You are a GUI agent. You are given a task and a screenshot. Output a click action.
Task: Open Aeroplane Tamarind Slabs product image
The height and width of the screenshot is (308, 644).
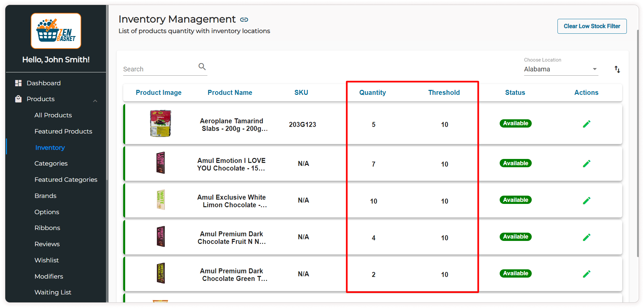(161, 124)
